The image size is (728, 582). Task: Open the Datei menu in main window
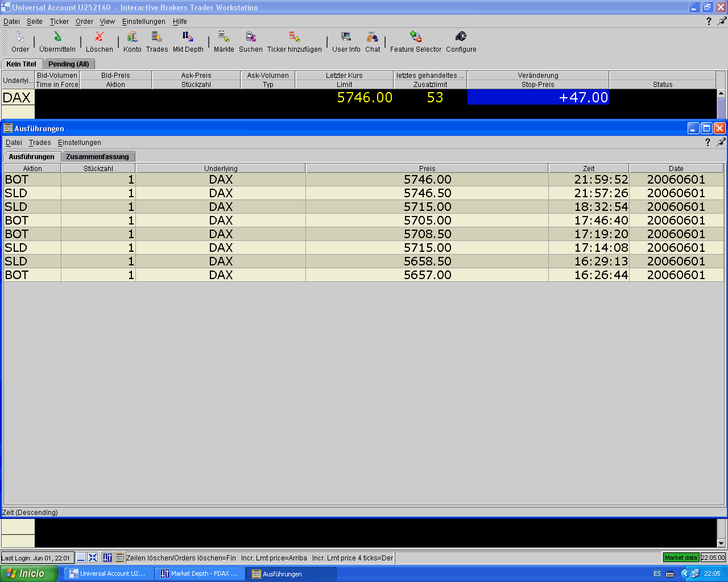click(11, 21)
